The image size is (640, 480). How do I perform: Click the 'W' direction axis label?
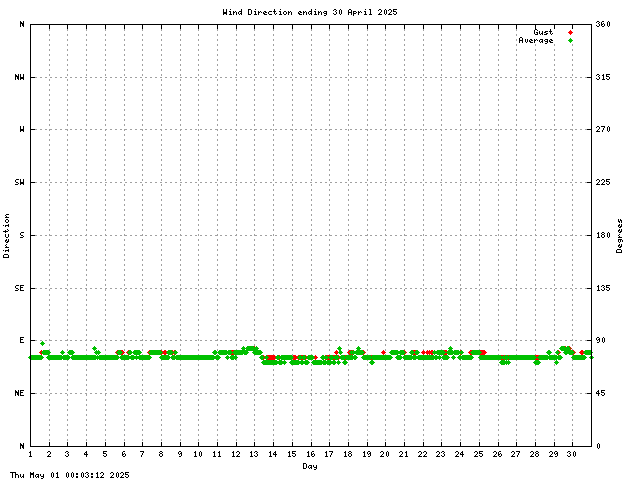(22, 129)
